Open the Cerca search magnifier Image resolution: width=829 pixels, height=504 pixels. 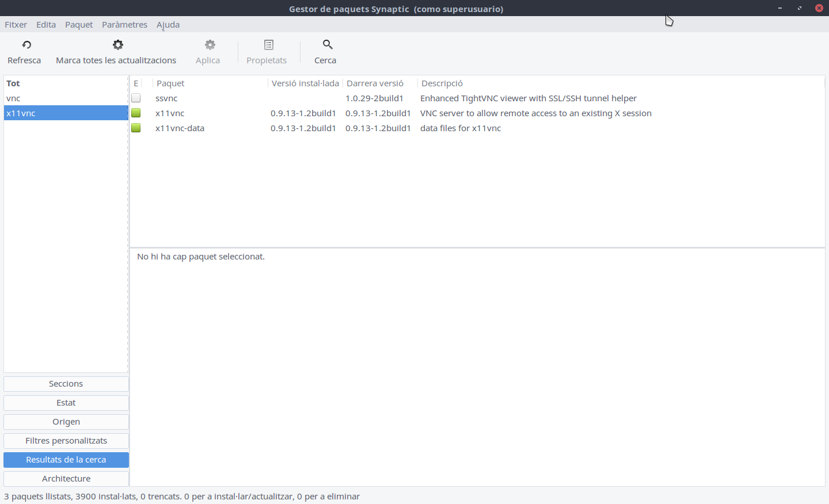pos(328,45)
